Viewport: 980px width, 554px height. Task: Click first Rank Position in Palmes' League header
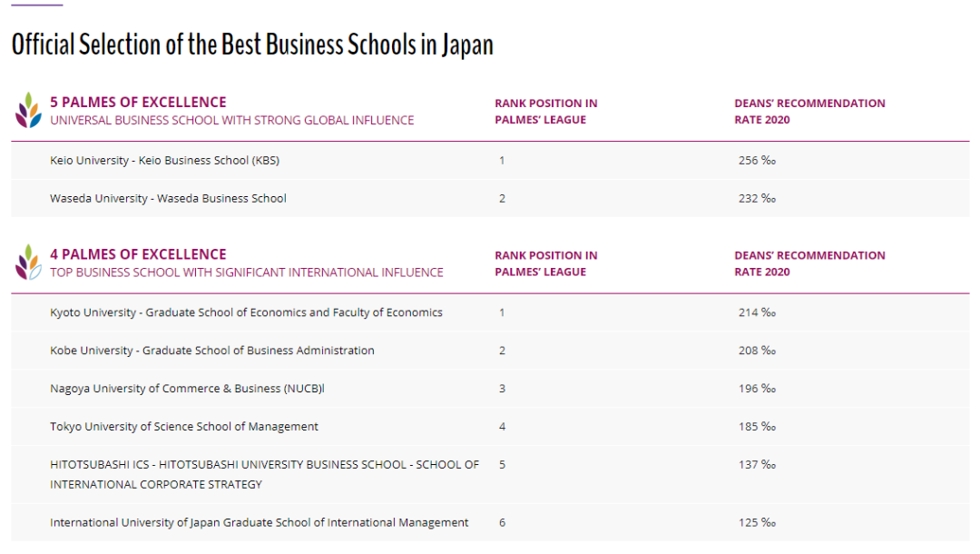click(546, 112)
